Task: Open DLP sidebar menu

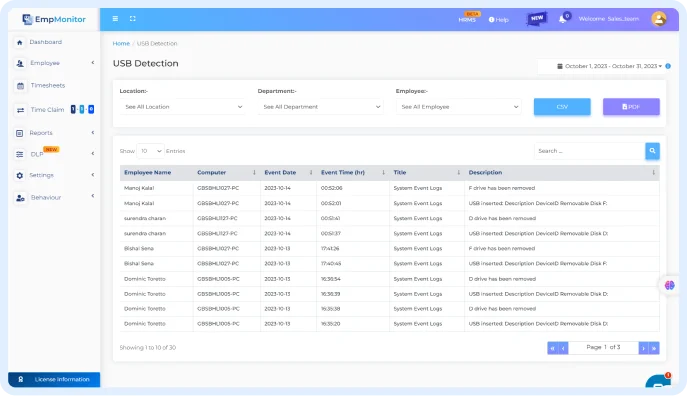Action: [x=37, y=154]
